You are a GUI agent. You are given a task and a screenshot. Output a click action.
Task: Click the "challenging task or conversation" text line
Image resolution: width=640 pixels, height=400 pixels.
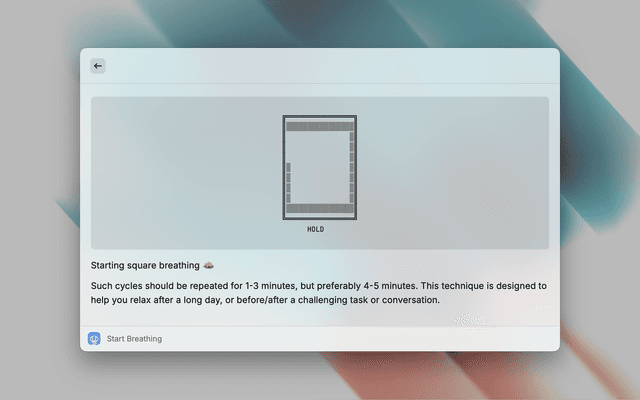tap(350, 300)
